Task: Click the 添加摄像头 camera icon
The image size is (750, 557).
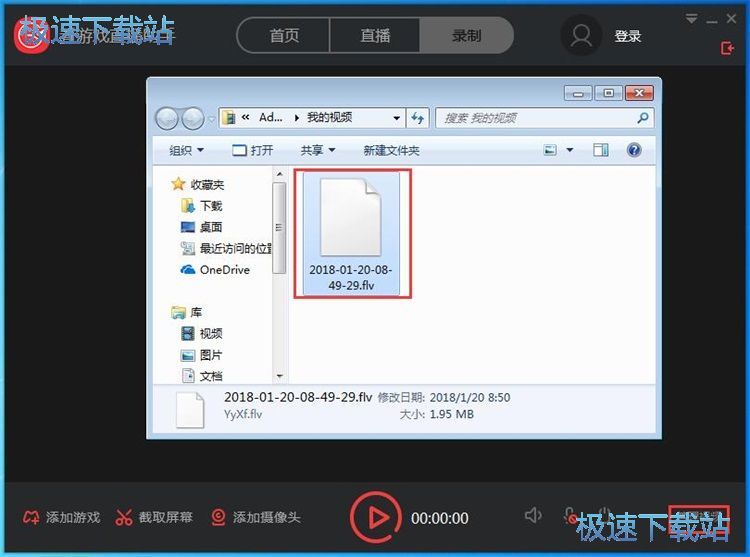Action: (218, 518)
